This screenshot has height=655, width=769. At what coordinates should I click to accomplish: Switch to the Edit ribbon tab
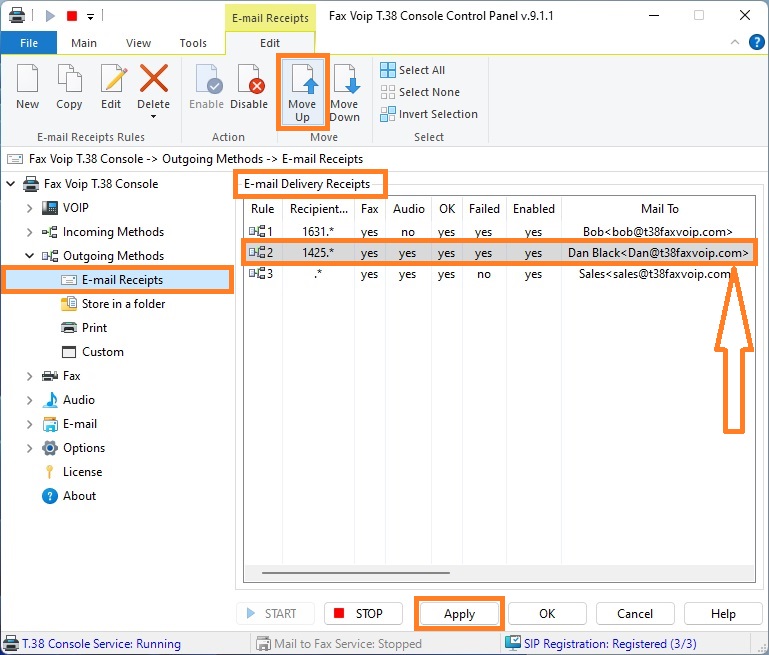(x=270, y=43)
